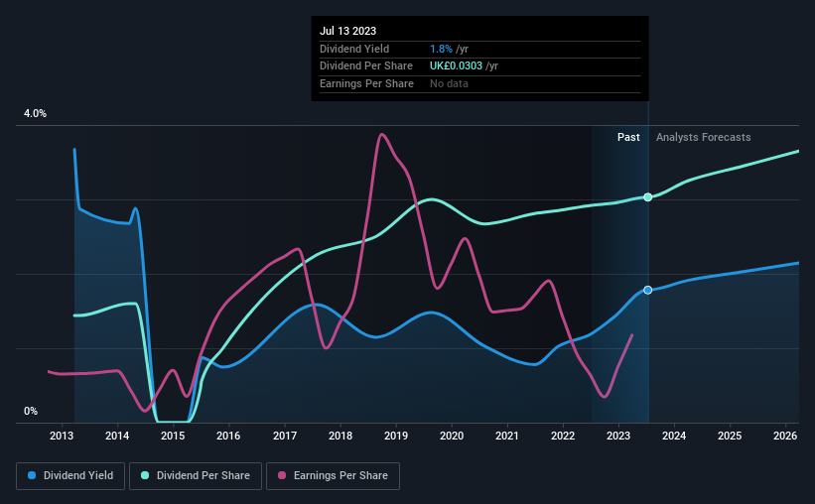Click the 2019 x-axis label
This screenshot has height=504, width=815.
(x=395, y=436)
